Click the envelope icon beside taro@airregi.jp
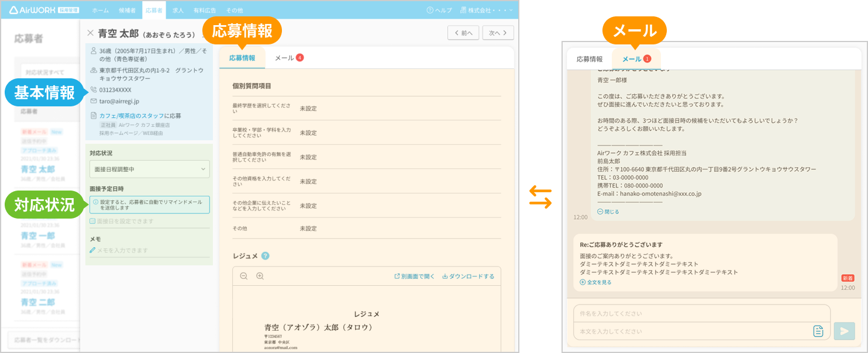Viewport: 868px width, 353px height. (94, 101)
